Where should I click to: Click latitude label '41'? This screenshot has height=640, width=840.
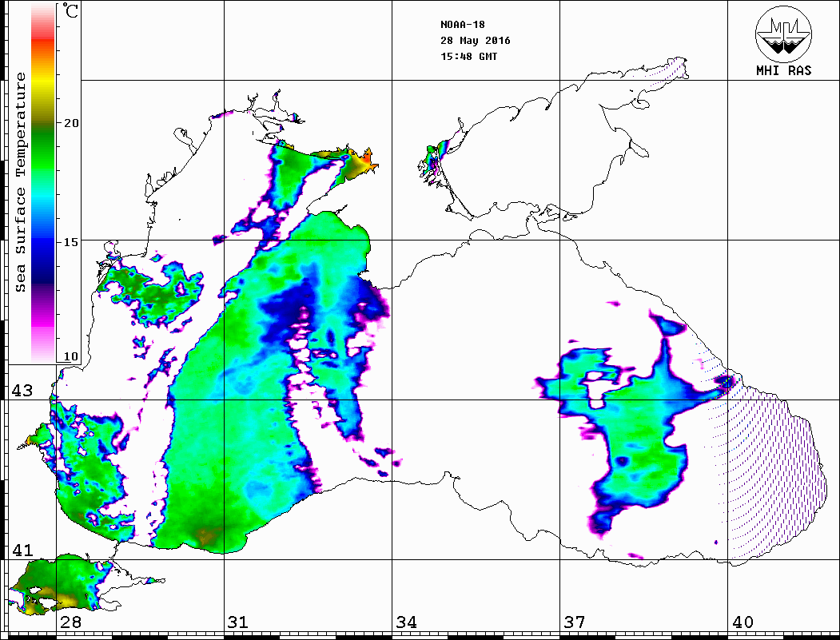22,550
